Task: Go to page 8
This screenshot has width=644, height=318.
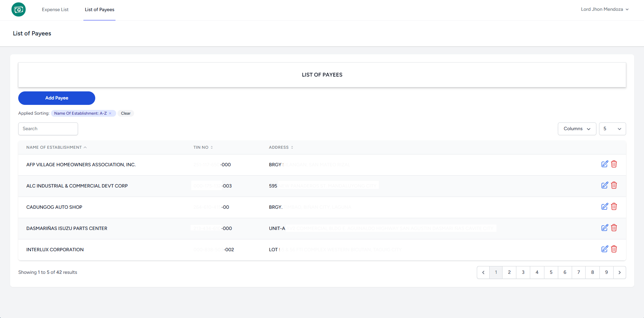Action: pyautogui.click(x=593, y=272)
